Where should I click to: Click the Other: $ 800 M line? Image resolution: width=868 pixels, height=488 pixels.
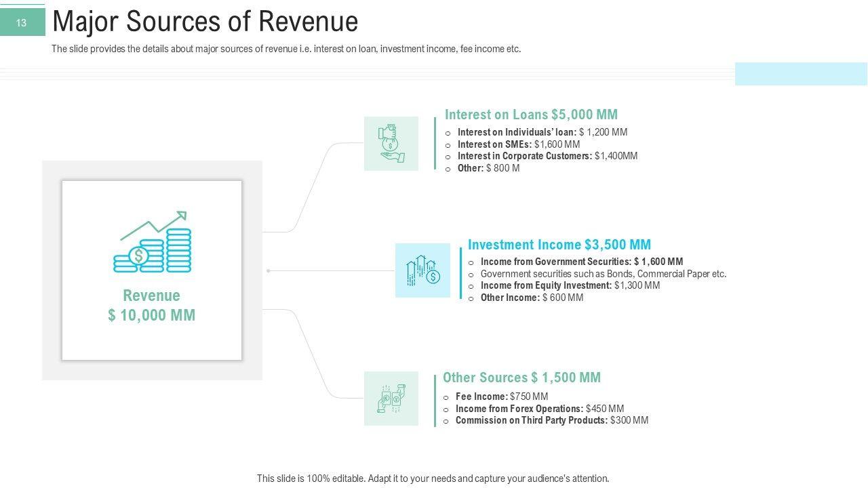(488, 168)
